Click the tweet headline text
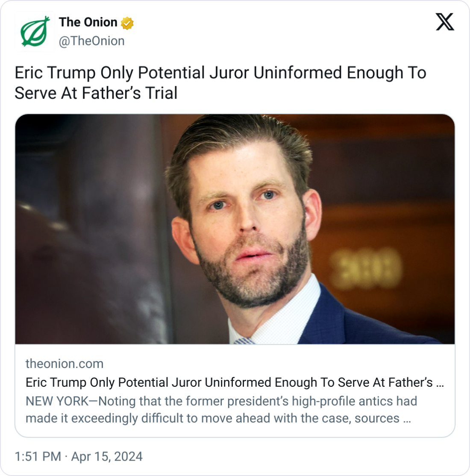This screenshot has height=476, width=470. [220, 73]
